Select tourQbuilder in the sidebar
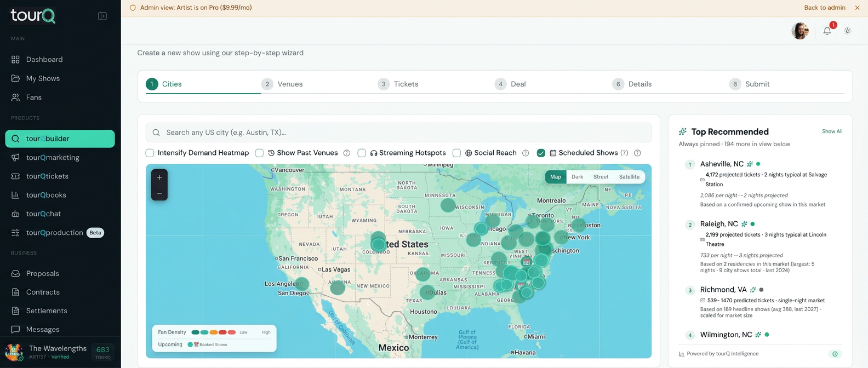The width and height of the screenshot is (868, 368). point(60,139)
